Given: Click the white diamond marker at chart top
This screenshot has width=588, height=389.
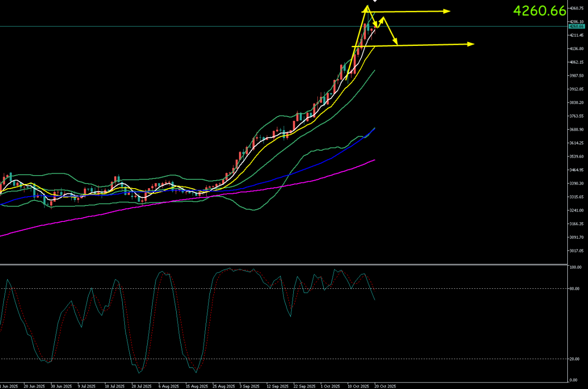Looking at the screenshot, I should click(x=375, y=1).
